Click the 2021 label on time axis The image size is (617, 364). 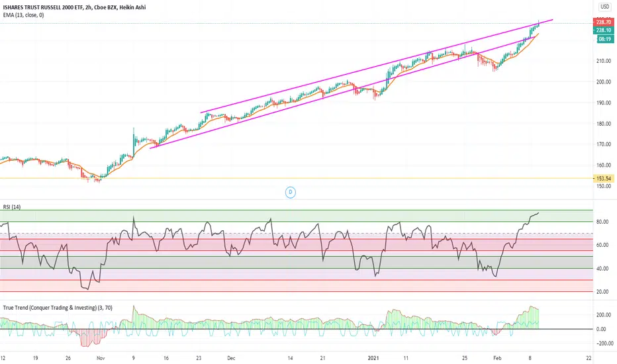[373, 358]
